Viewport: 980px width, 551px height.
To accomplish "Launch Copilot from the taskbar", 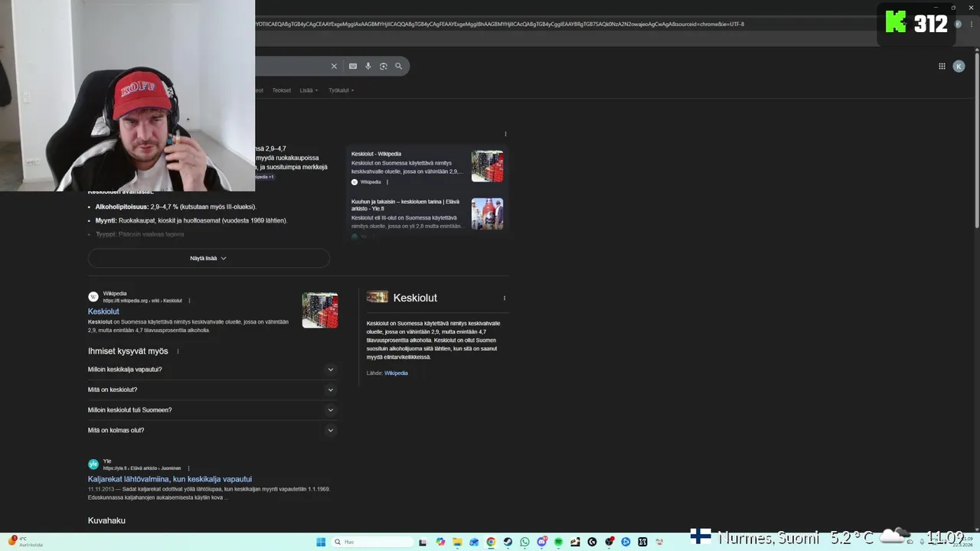I will (x=440, y=542).
